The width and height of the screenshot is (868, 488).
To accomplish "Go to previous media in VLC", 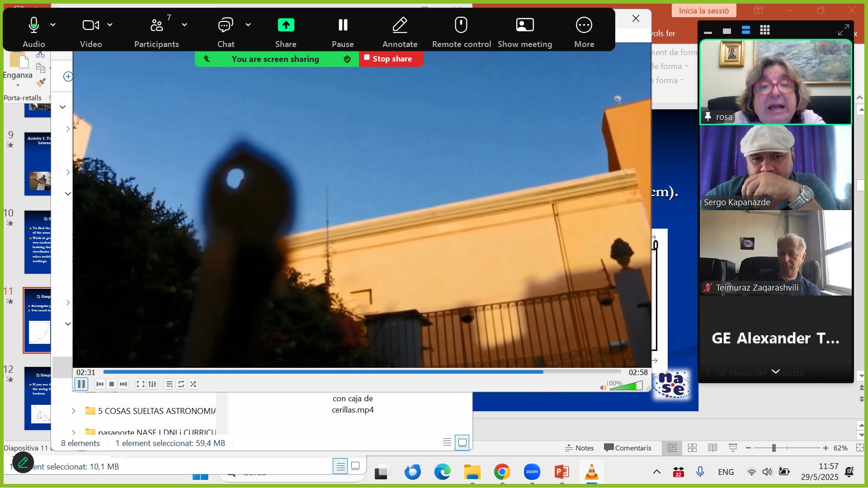I will click(100, 384).
